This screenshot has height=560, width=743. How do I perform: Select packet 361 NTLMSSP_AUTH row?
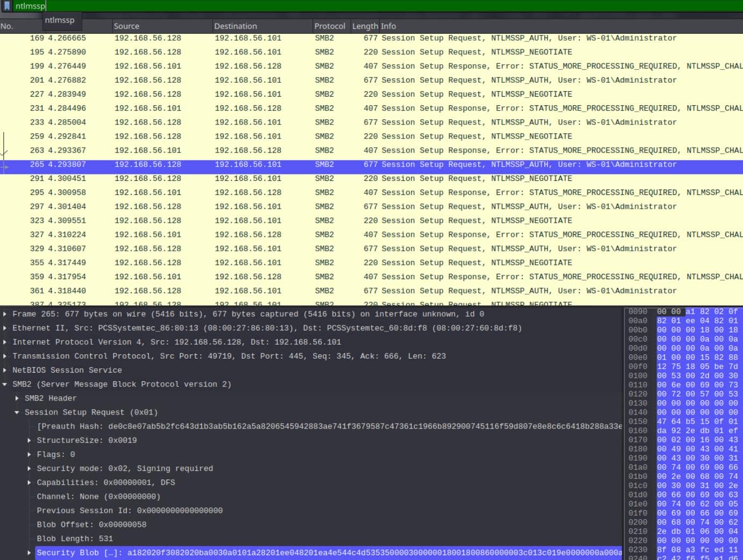point(371,290)
